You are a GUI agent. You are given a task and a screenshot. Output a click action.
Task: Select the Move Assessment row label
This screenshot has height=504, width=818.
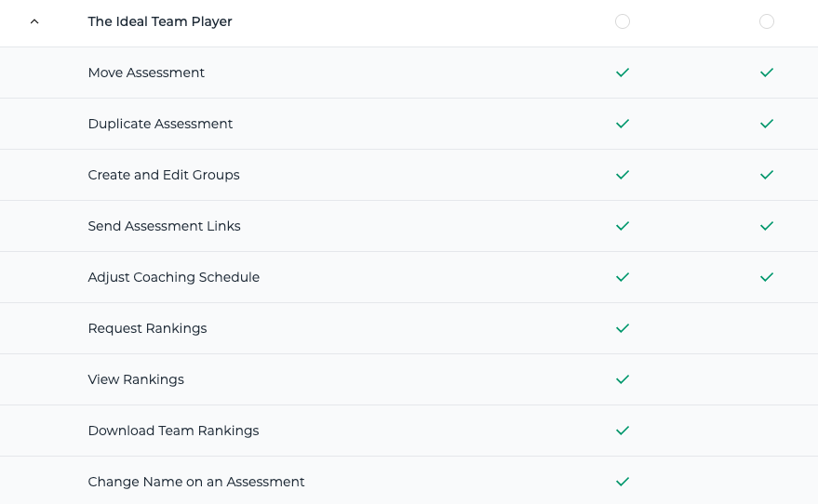[146, 73]
